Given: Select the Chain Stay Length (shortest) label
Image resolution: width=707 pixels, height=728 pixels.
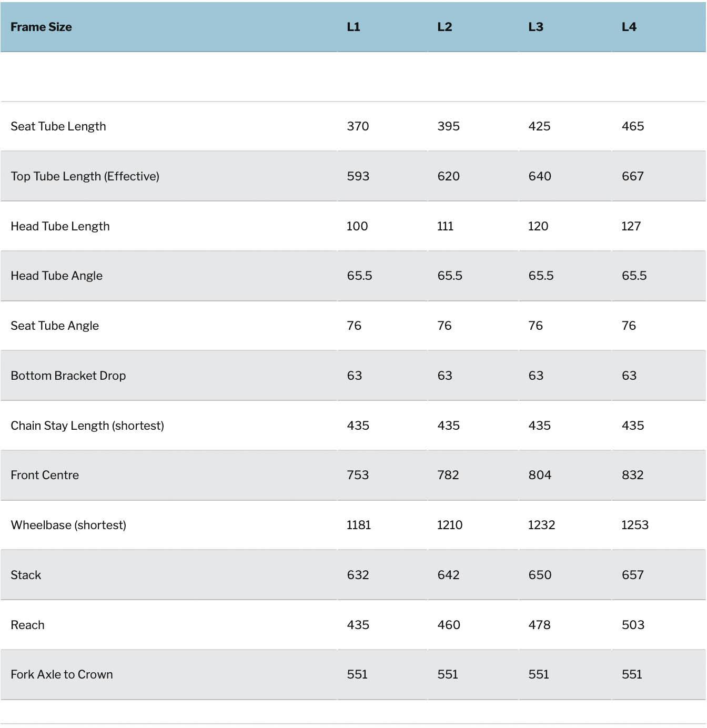Looking at the screenshot, I should point(87,426).
